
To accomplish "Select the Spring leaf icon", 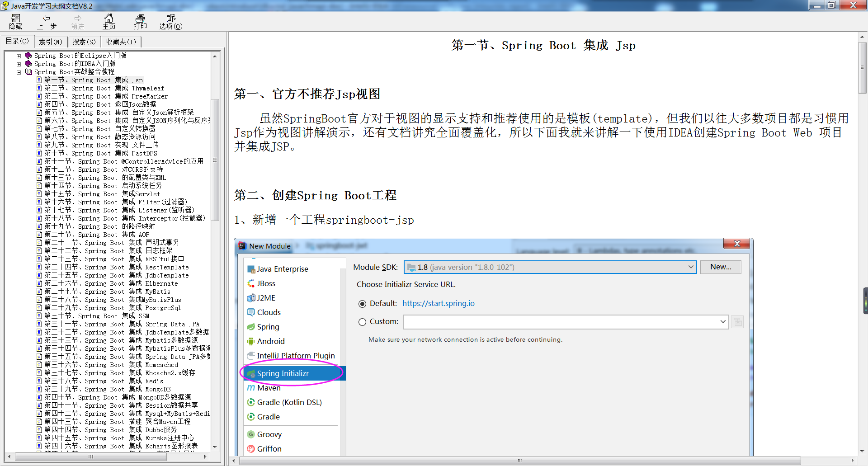I will (x=251, y=327).
